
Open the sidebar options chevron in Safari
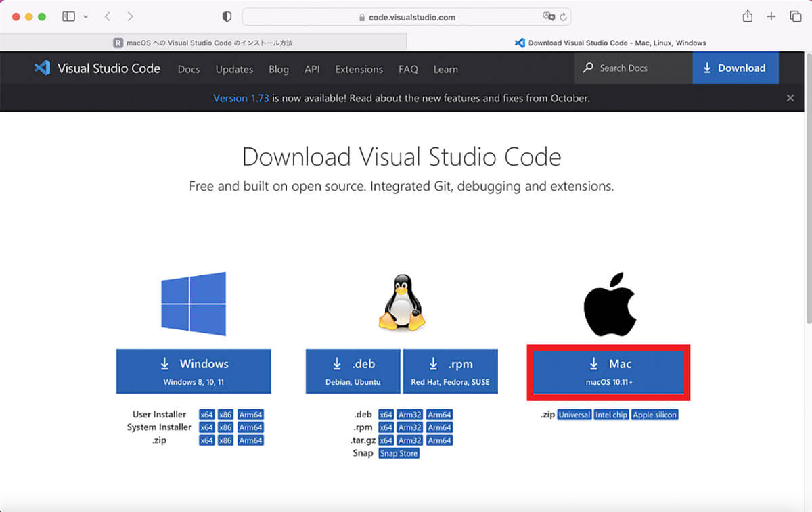(x=86, y=16)
